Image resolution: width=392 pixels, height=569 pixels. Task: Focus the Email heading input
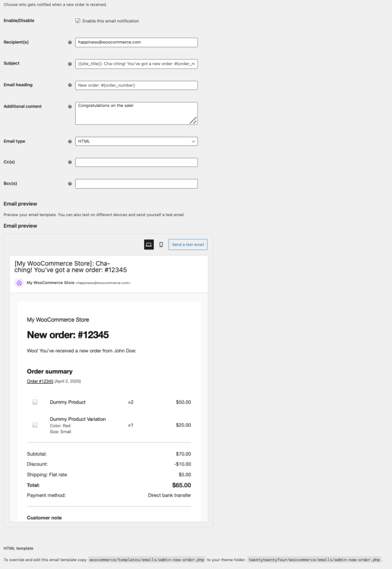[136, 85]
